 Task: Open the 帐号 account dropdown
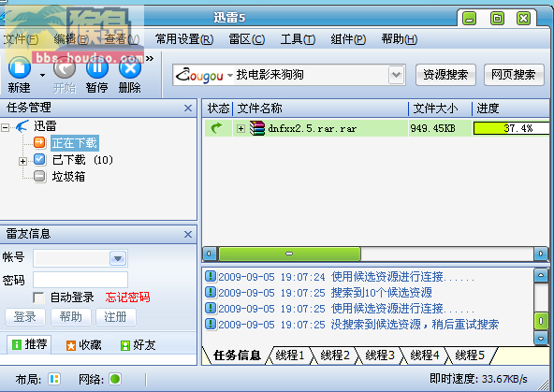click(118, 258)
